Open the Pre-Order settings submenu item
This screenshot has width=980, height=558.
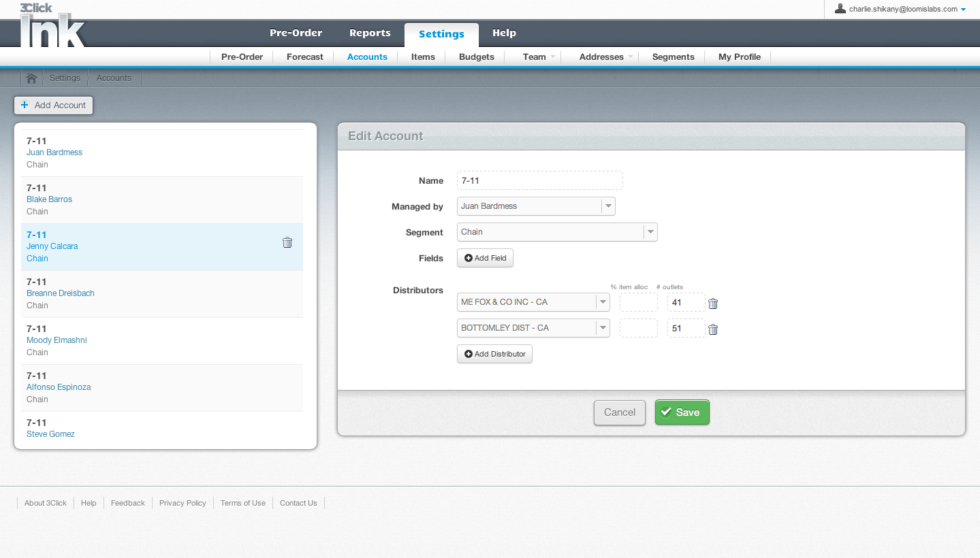coord(242,57)
